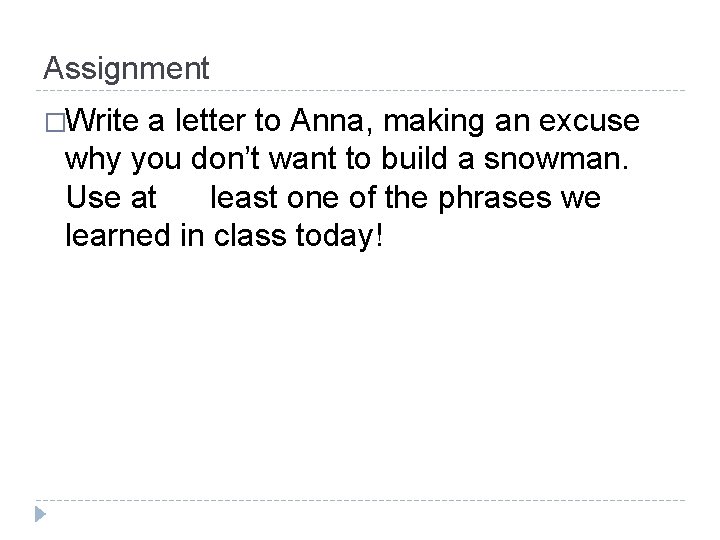Click the word 'class' on the last line
The width and height of the screenshot is (720, 540).
[263, 237]
